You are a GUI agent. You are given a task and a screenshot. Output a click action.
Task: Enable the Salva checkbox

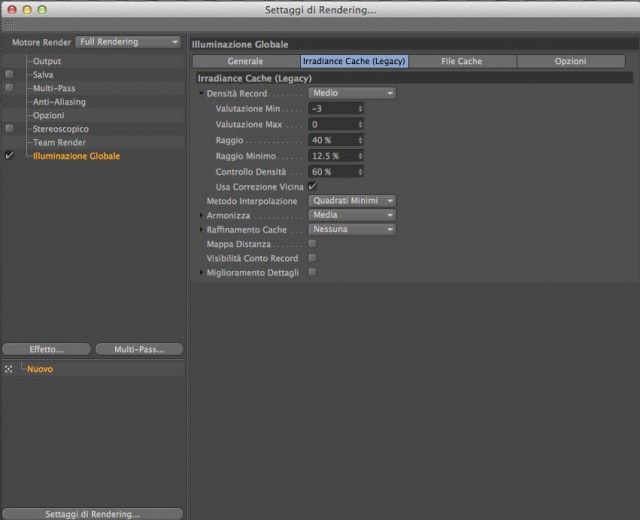[x=9, y=74]
